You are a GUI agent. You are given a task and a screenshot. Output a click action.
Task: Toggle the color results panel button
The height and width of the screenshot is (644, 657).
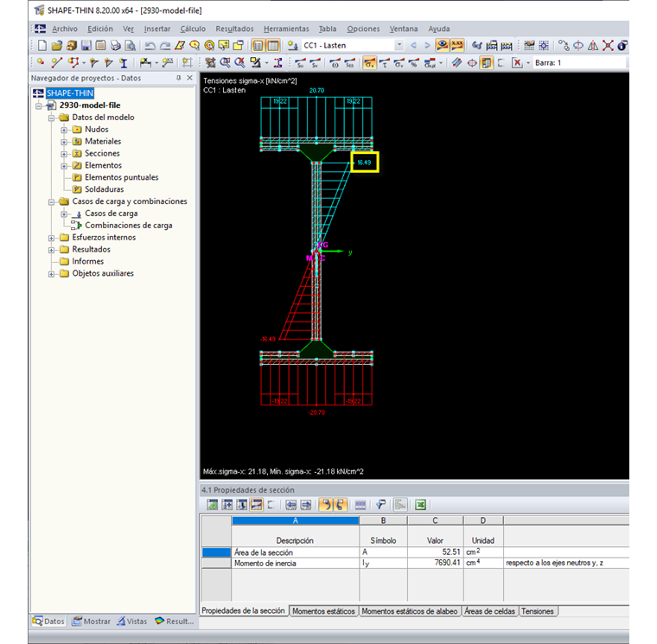pos(487,63)
